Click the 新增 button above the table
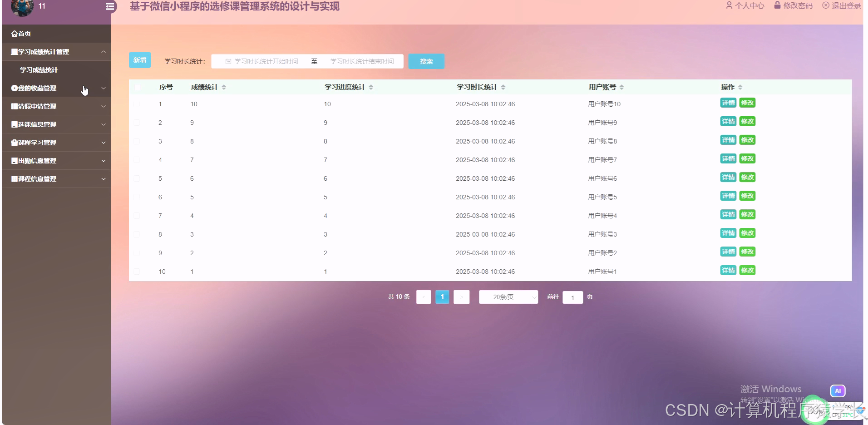 pos(139,59)
